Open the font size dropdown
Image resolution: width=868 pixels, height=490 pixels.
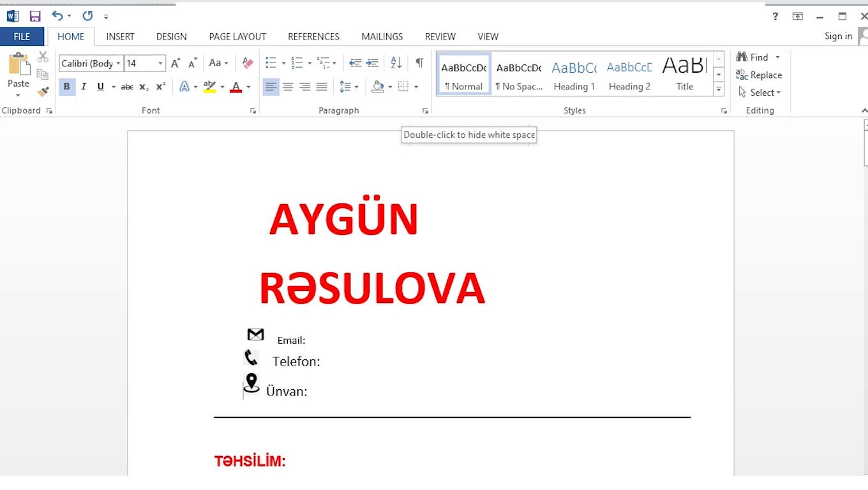[x=160, y=63]
